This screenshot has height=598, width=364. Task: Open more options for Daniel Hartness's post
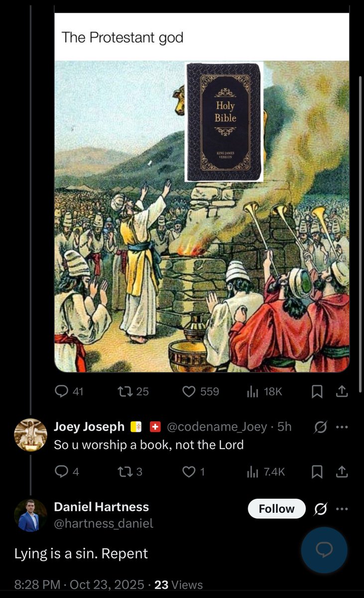(342, 509)
